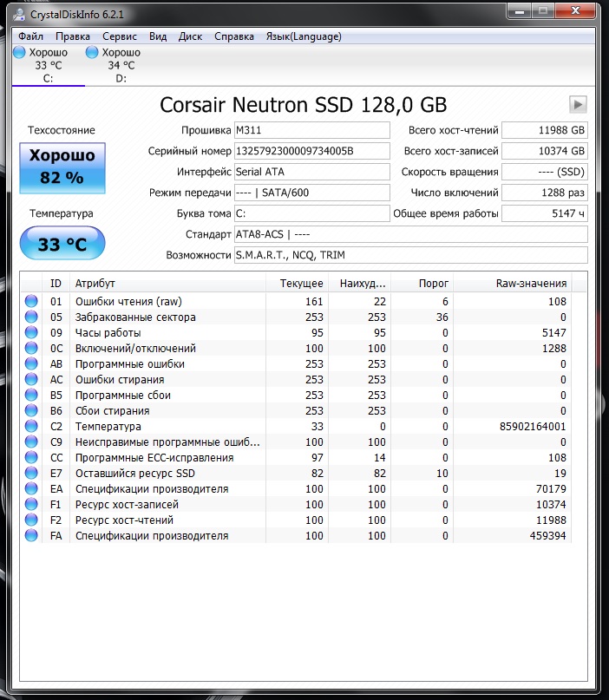Click the next disk arrow button
609x700 pixels.
(578, 105)
